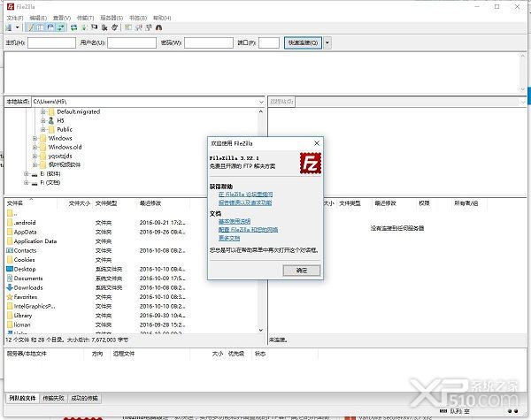The width and height of the screenshot is (531, 420).
Task: Select the Desktop folder icon
Action: (x=10, y=269)
